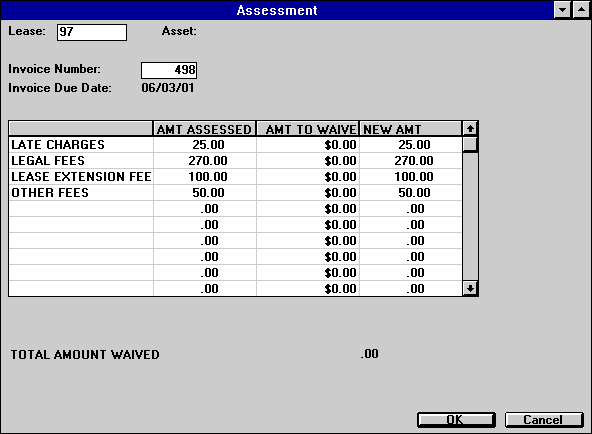Cancel the assessment dialog
The image size is (592, 434).
544,420
